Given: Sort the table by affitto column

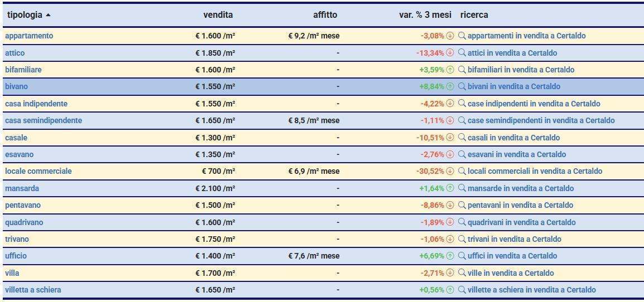Looking at the screenshot, I should click(325, 15).
